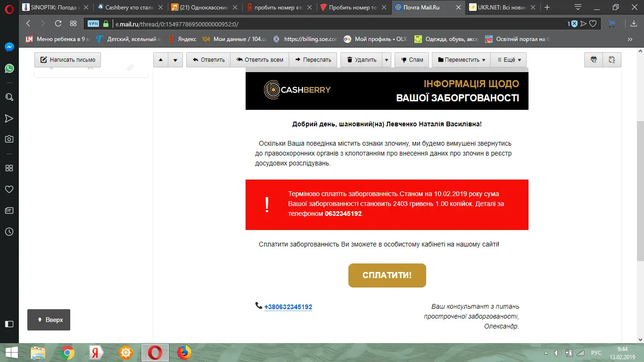Bookmark page with the heart icon in address bar

(593, 24)
